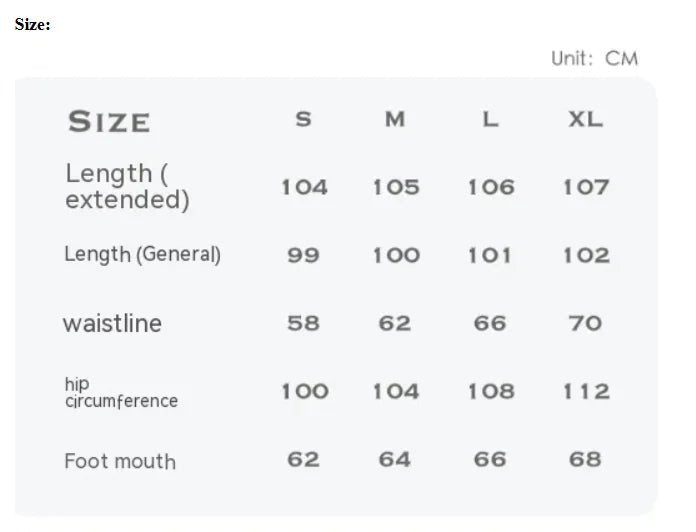Viewport: 696px width, 532px height.
Task: Click hip circumference value 112 for XL
Action: [x=585, y=391]
